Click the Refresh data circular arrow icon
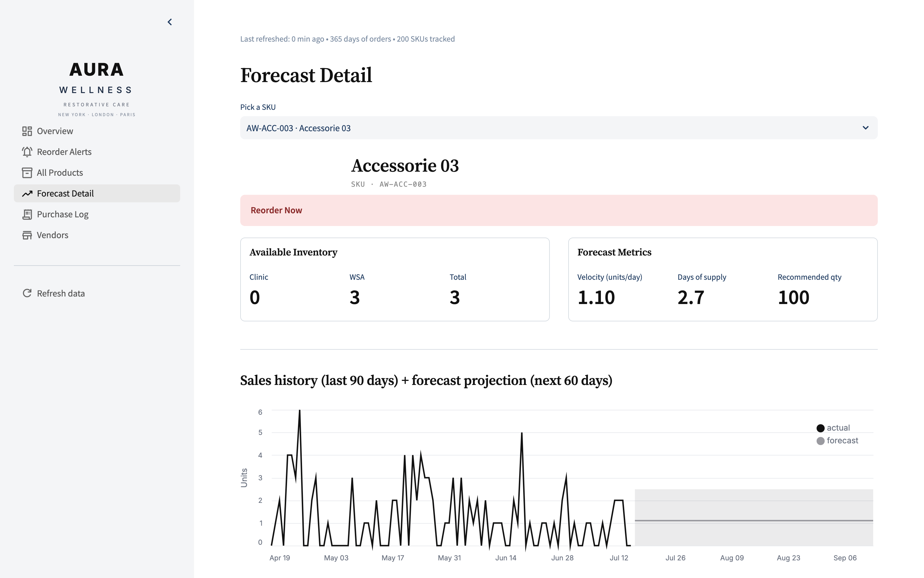 tap(27, 293)
